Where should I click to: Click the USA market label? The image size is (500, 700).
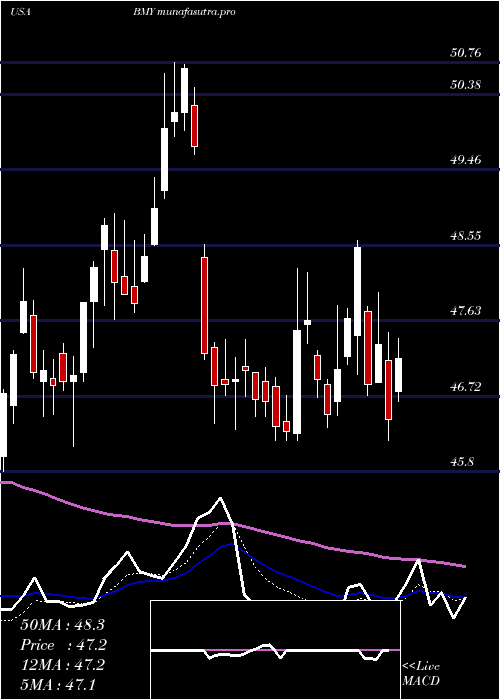tap(20, 12)
